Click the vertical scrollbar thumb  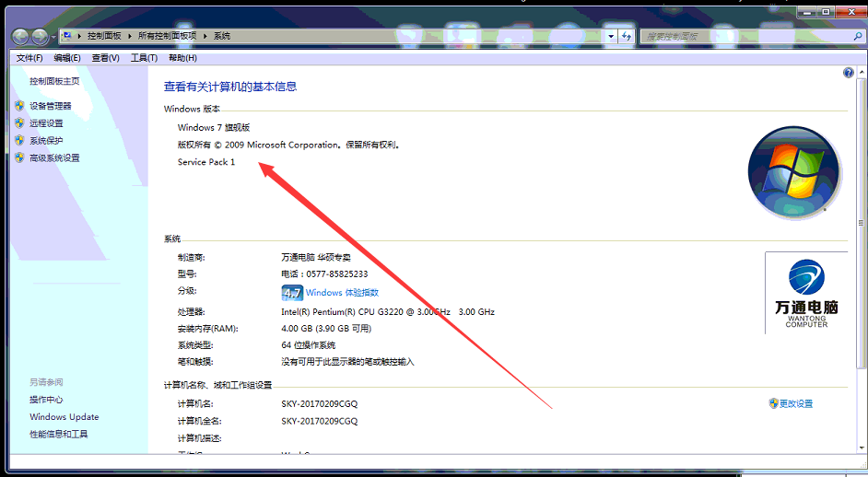pyautogui.click(x=862, y=223)
